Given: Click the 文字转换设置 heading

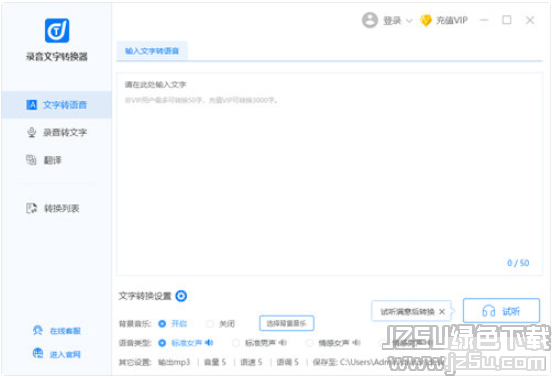Looking at the screenshot, I should [145, 296].
